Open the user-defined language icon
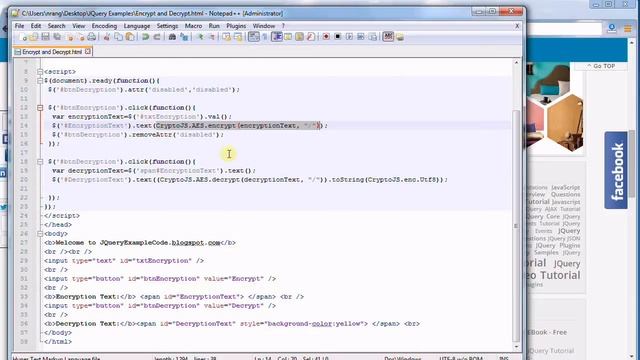The height and width of the screenshot is (360, 640). [x=288, y=37]
